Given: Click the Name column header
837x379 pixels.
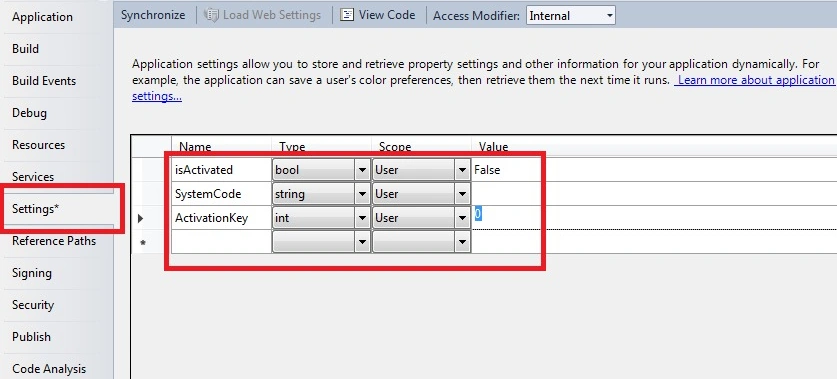Looking at the screenshot, I should click(221, 147).
